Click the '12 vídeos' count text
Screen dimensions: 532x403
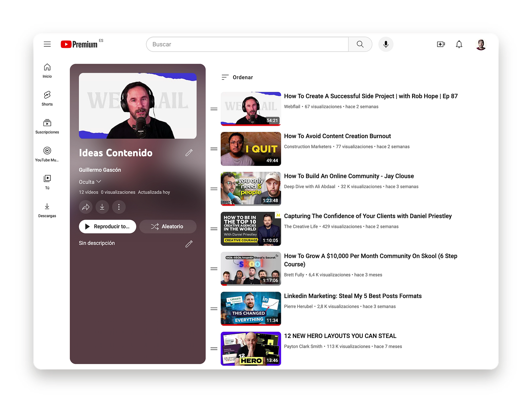pos(88,193)
